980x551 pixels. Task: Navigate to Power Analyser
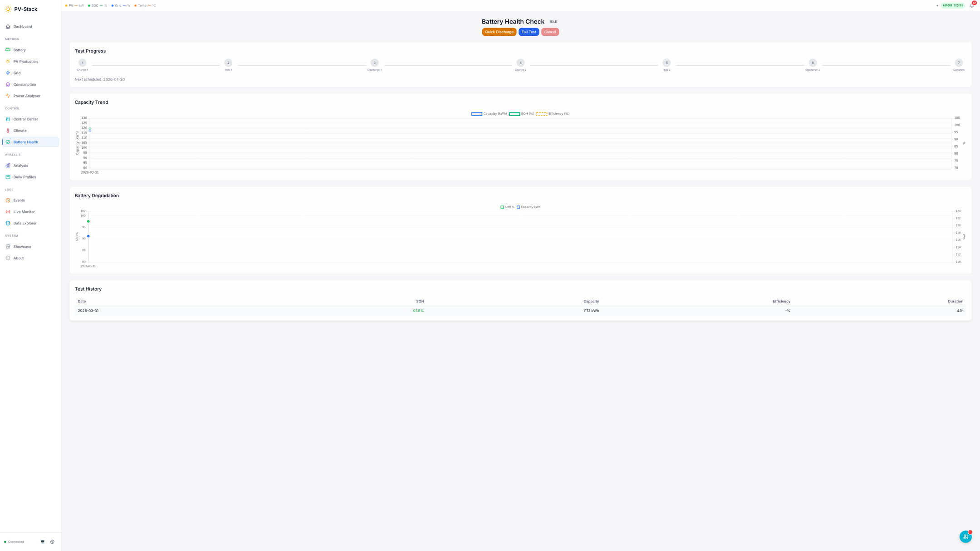[x=27, y=96]
